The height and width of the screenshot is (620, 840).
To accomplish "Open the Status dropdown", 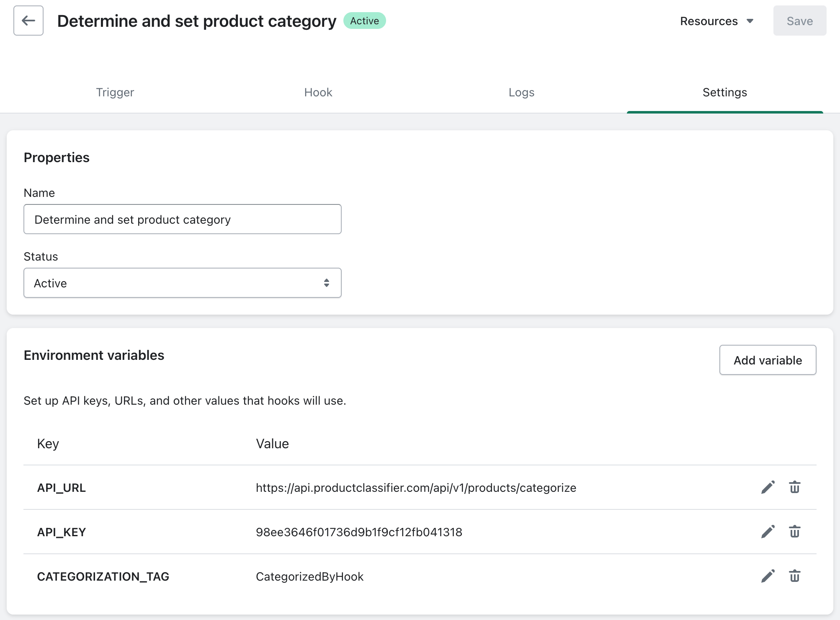I will tap(182, 283).
